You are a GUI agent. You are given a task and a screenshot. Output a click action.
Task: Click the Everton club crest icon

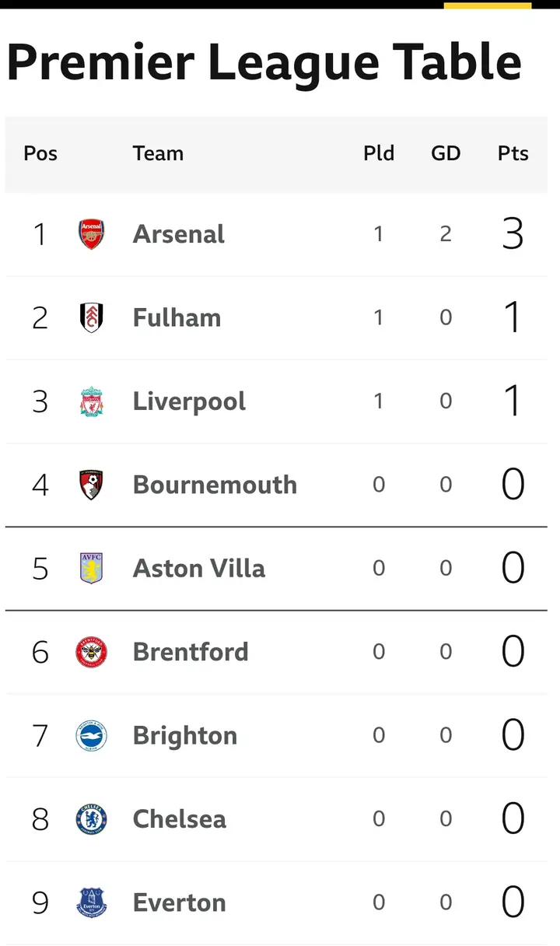92,903
